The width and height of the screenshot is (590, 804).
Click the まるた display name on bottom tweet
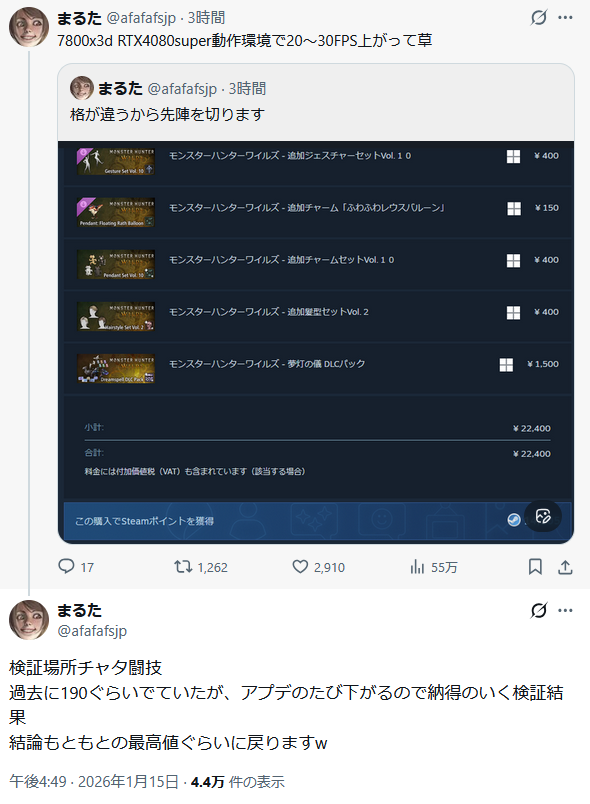point(79,610)
